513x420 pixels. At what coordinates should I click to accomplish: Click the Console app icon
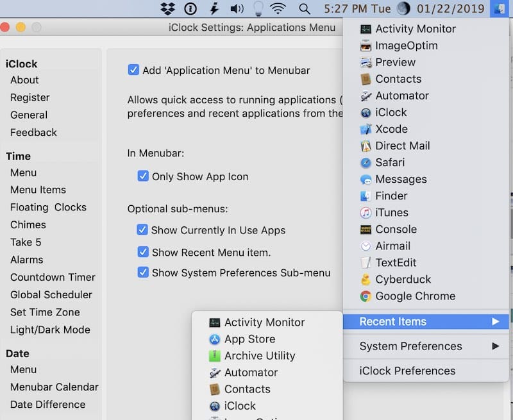pos(366,230)
